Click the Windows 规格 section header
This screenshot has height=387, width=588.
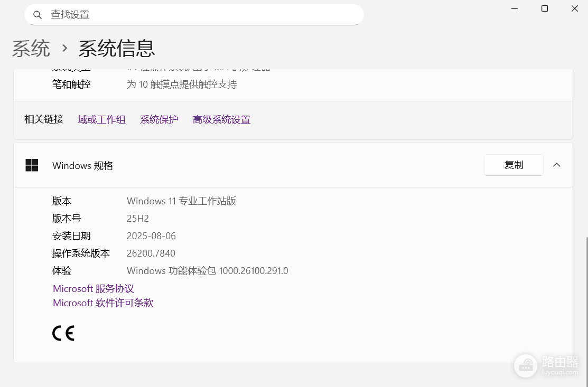click(x=293, y=165)
